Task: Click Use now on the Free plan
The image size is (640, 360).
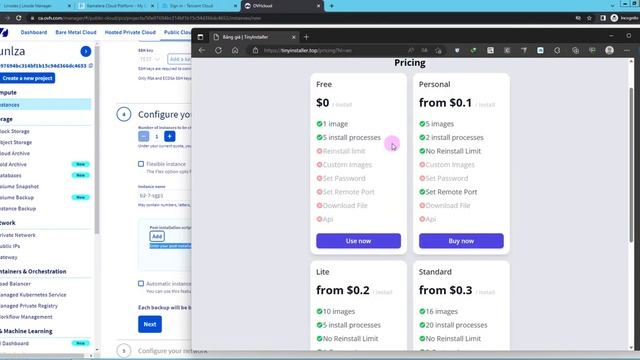Action: [x=358, y=241]
